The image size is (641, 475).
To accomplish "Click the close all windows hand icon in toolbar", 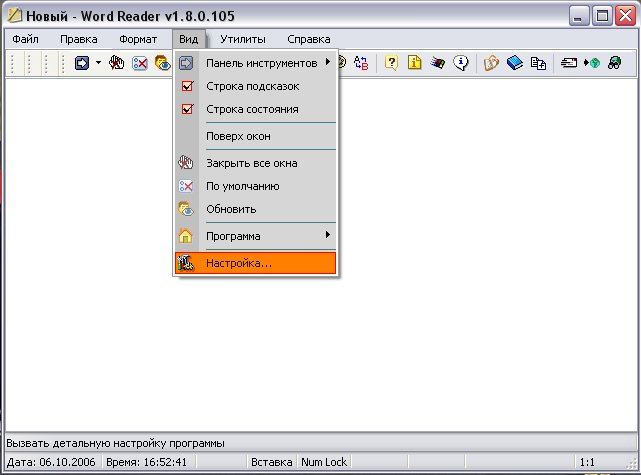I will click(117, 63).
